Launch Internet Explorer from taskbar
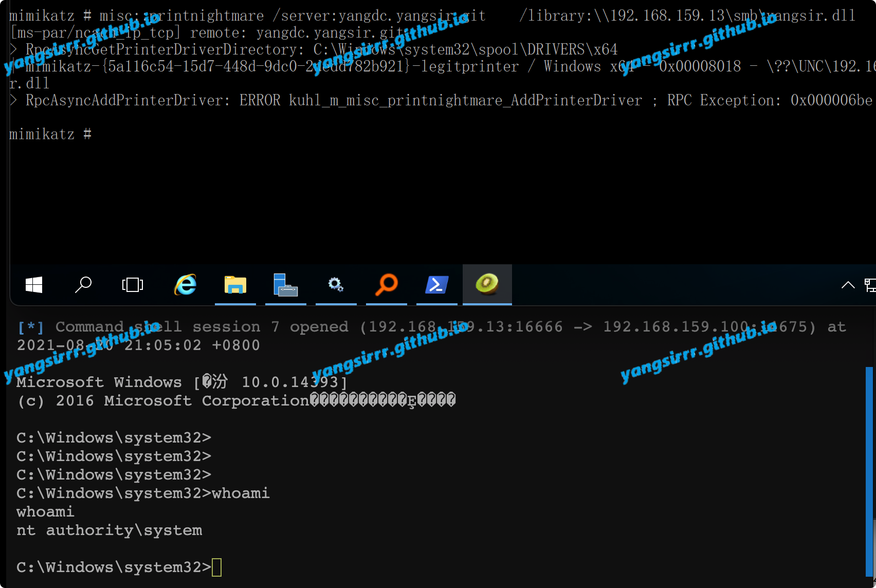Screen dimensions: 876x588 (x=185, y=285)
